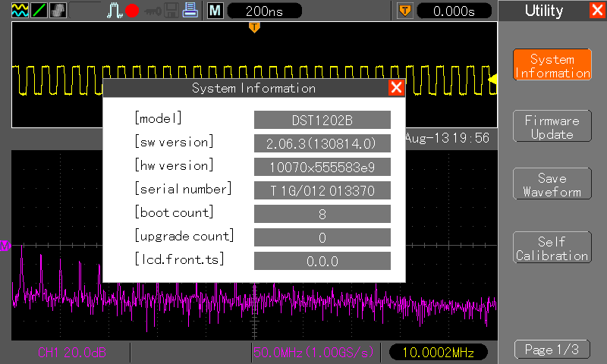Click the dual waveform icon in top bar
This screenshot has height=364, width=607.
coord(20,10)
